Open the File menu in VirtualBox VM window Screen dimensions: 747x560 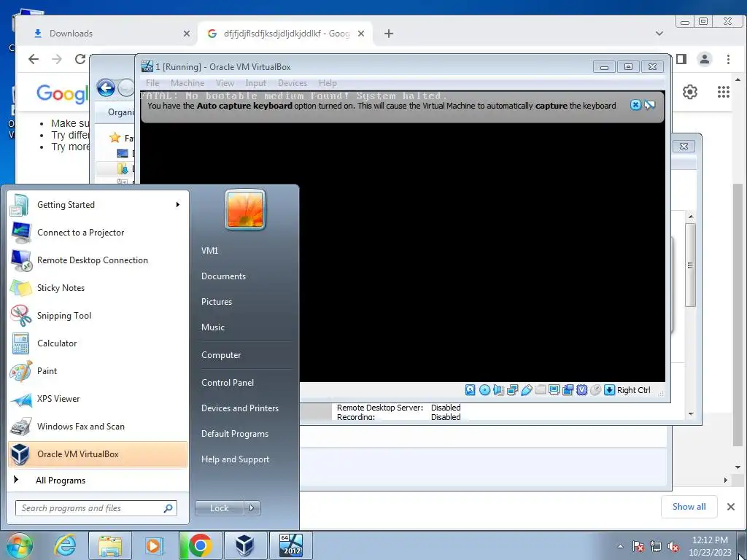152,83
